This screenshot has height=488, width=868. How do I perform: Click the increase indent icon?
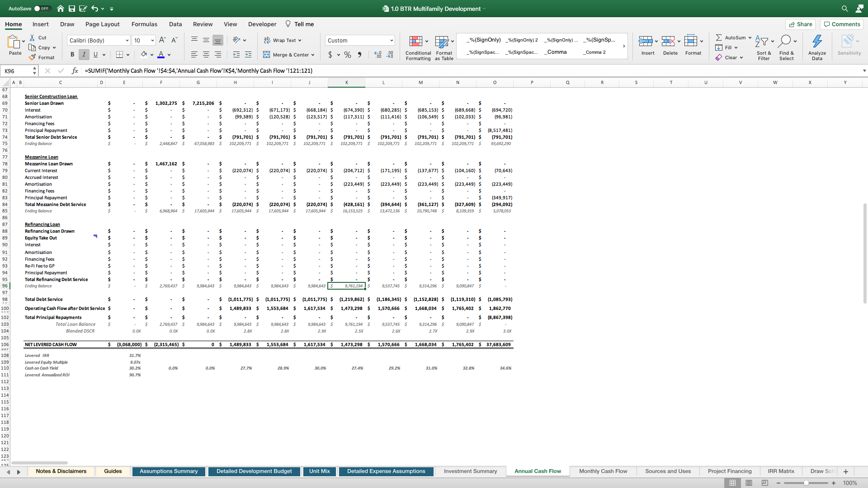[248, 55]
